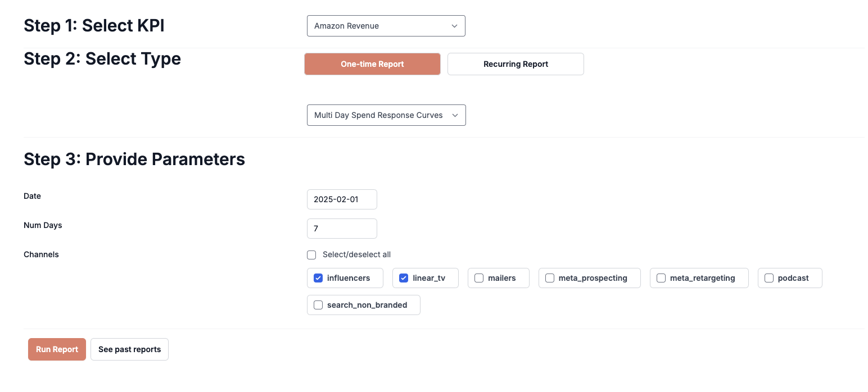Image resolution: width=868 pixels, height=392 pixels.
Task: Enable the podcast channel checkbox
Action: tap(769, 278)
